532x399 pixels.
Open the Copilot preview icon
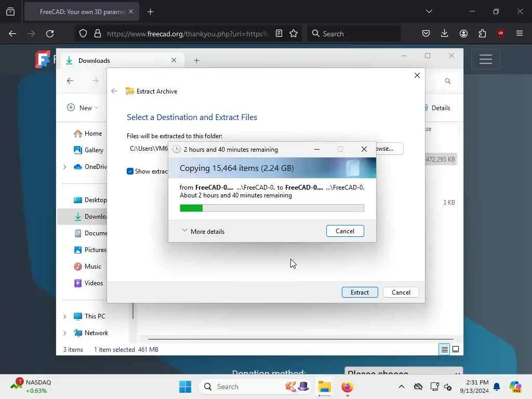515,387
